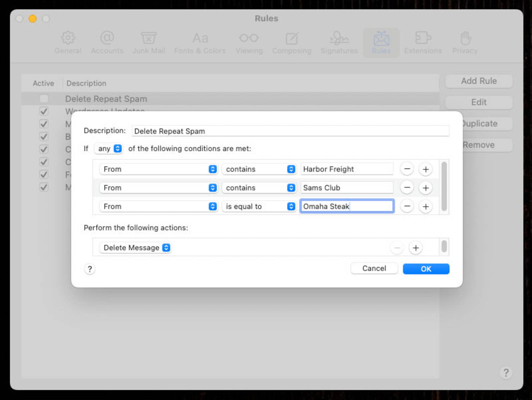Remove the Harbor Freight condition

tap(407, 169)
